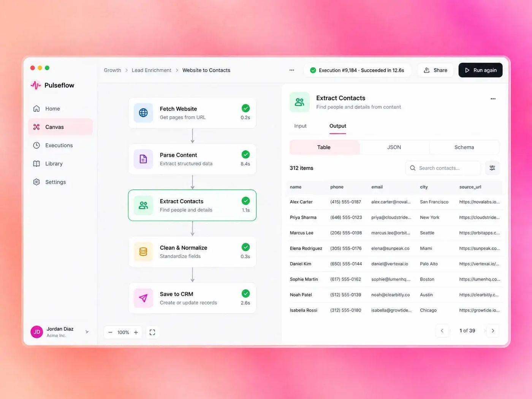Click the Extract Contacts node people icon
The image size is (532, 399).
(x=143, y=205)
